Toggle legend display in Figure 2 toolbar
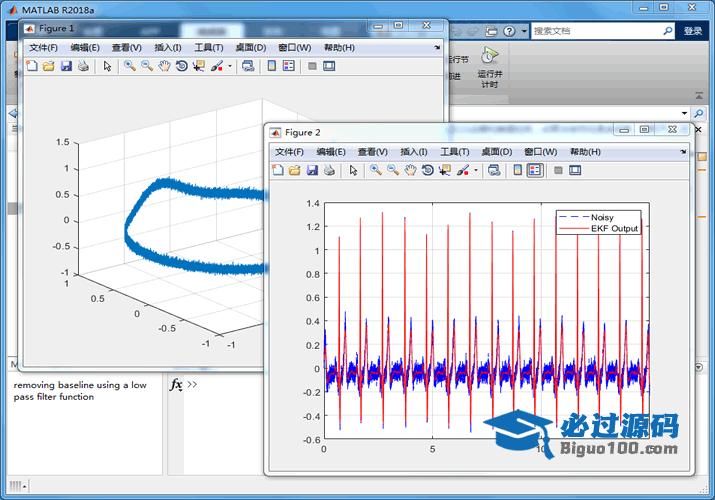The height and width of the screenshot is (500, 715). click(535, 171)
